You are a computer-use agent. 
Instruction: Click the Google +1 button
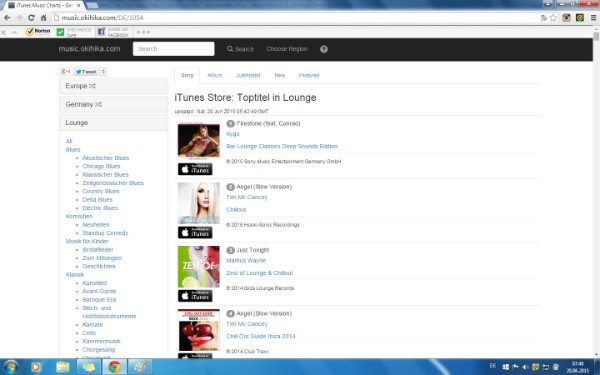point(65,72)
